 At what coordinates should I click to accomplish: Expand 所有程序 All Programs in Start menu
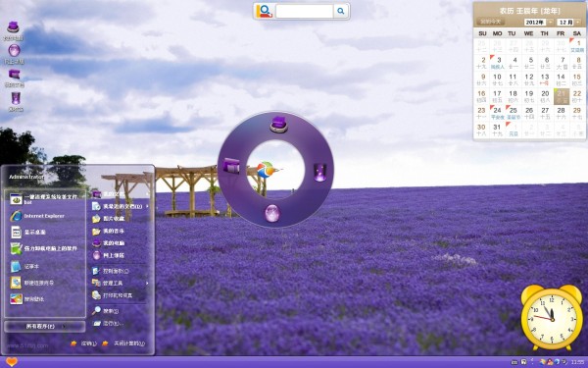pos(45,327)
